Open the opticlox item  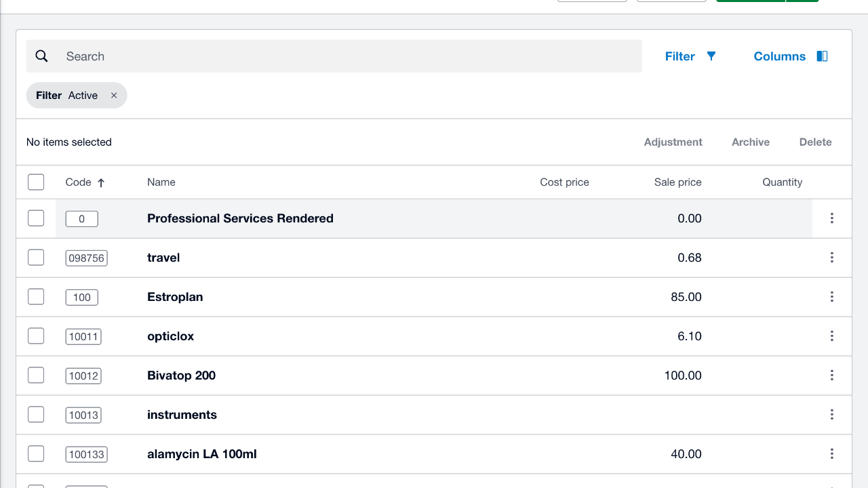click(x=171, y=336)
